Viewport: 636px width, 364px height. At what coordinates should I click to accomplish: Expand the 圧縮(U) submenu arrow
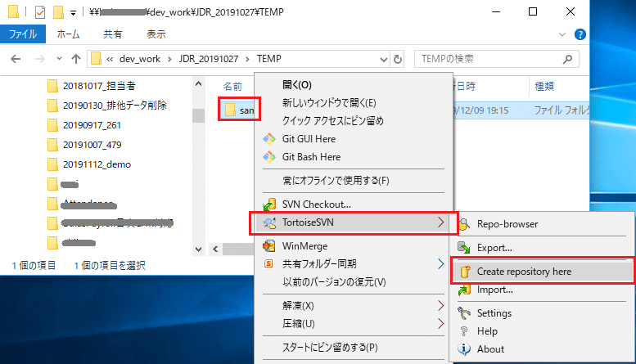(441, 323)
